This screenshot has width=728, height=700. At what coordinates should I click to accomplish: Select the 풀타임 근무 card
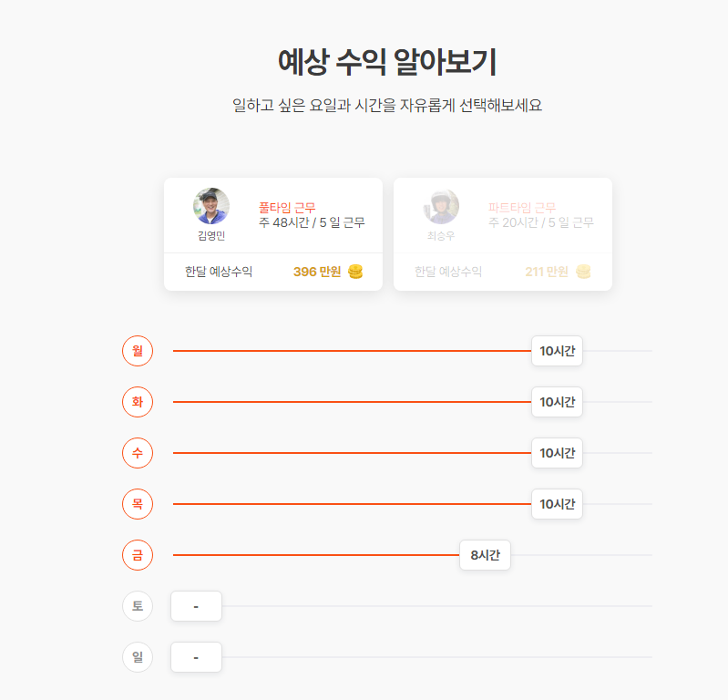point(273,234)
